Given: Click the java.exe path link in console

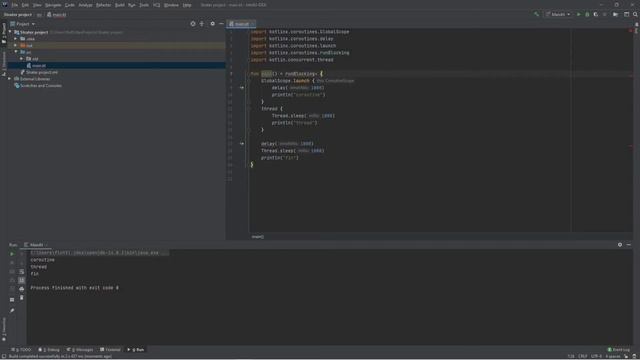Looking at the screenshot, I should pyautogui.click(x=95, y=253).
